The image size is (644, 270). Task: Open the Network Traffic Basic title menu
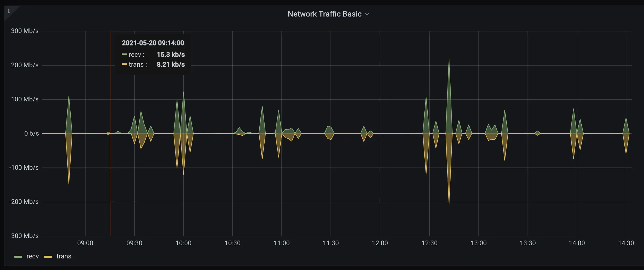pos(324,14)
